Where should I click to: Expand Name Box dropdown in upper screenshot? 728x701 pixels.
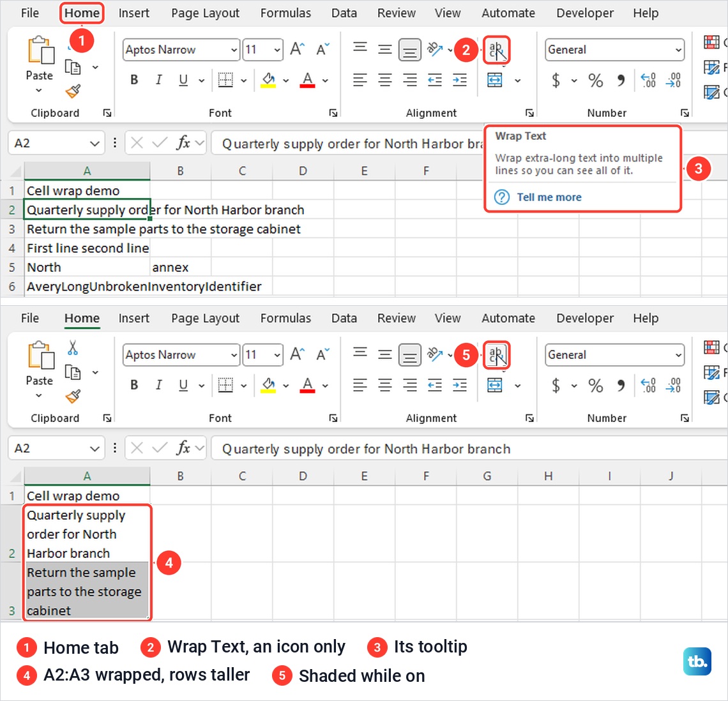(95, 143)
